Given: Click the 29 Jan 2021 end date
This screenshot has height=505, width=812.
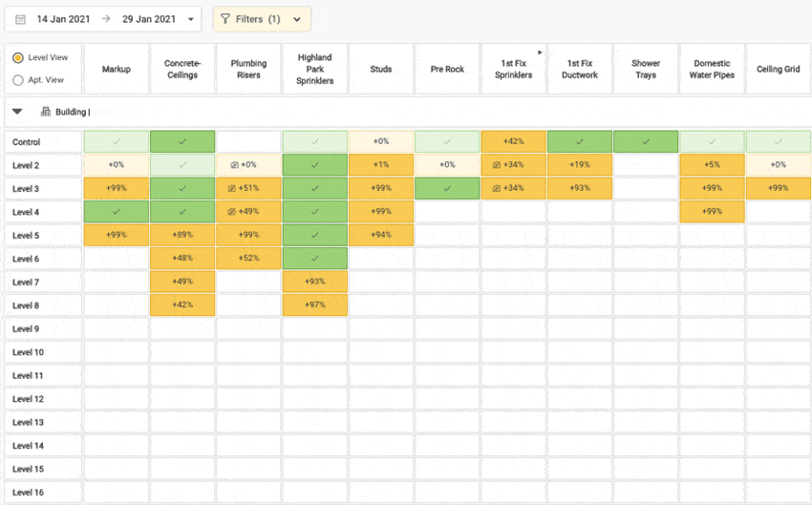Looking at the screenshot, I should click(148, 19).
